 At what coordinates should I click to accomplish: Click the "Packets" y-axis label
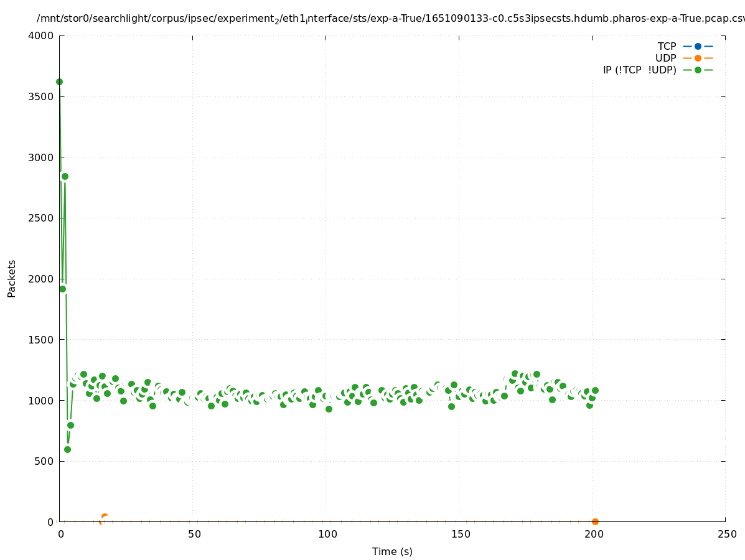pos(12,278)
